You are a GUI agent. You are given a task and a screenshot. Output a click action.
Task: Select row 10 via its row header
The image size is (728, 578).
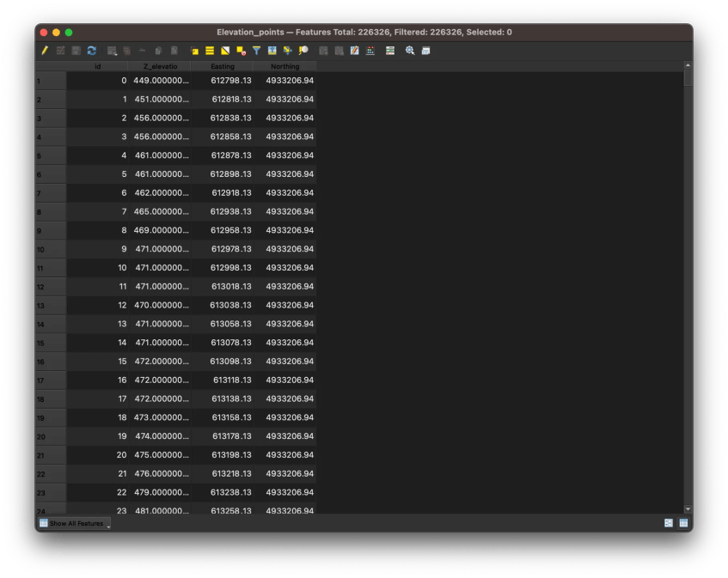(x=51, y=250)
